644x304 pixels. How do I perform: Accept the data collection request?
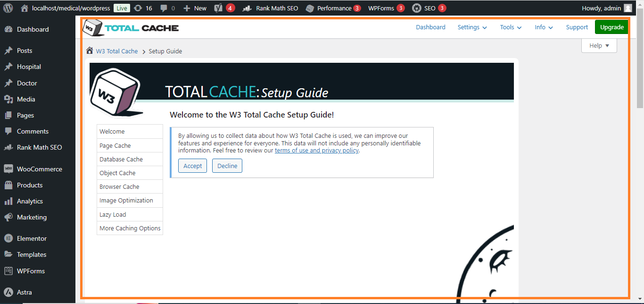click(x=192, y=166)
